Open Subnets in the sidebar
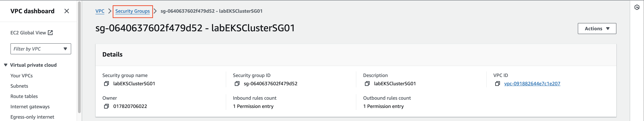The image size is (644, 121). tap(19, 86)
